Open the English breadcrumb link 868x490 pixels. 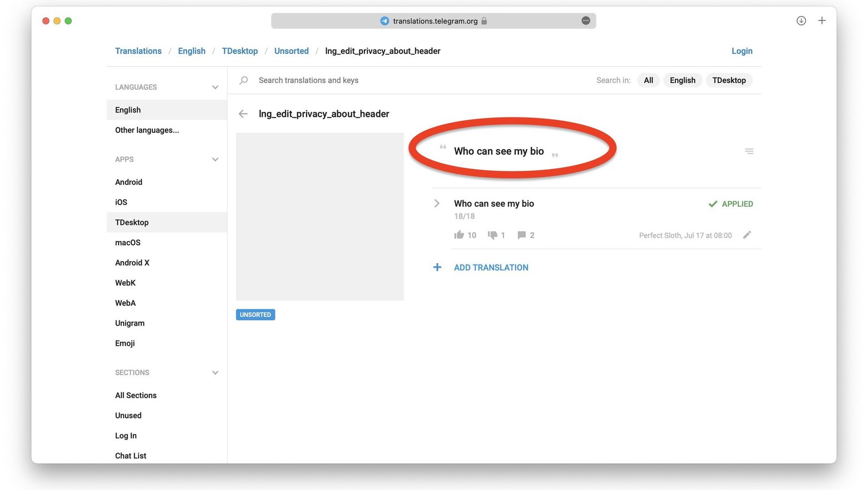192,51
